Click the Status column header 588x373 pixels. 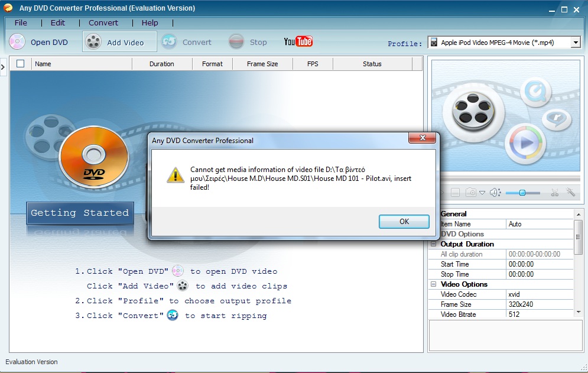[372, 64]
